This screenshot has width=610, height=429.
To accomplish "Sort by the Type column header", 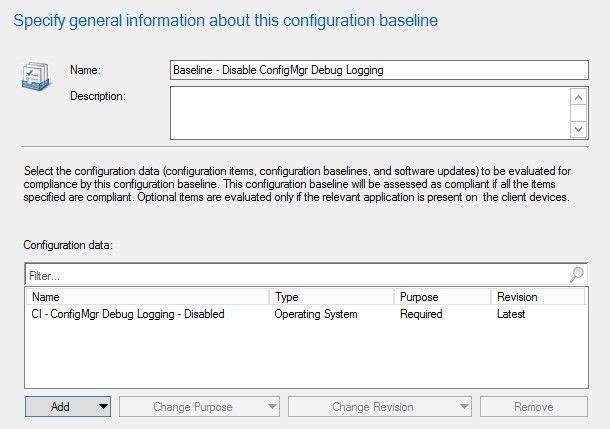I will tap(331, 297).
